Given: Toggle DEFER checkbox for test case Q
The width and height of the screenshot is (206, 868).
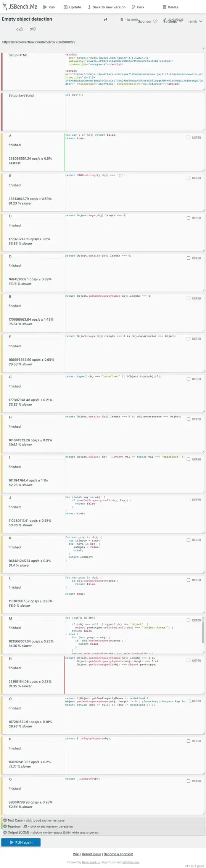Looking at the screenshot, I should click(188, 781).
